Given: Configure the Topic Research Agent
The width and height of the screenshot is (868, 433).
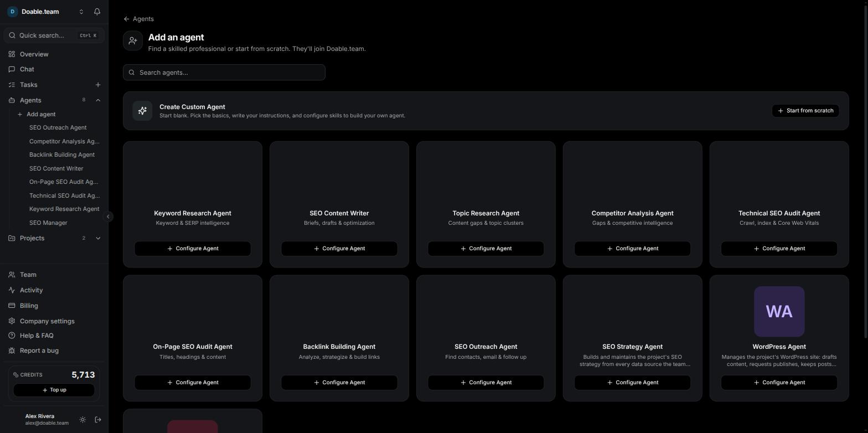Looking at the screenshot, I should click(486, 249).
